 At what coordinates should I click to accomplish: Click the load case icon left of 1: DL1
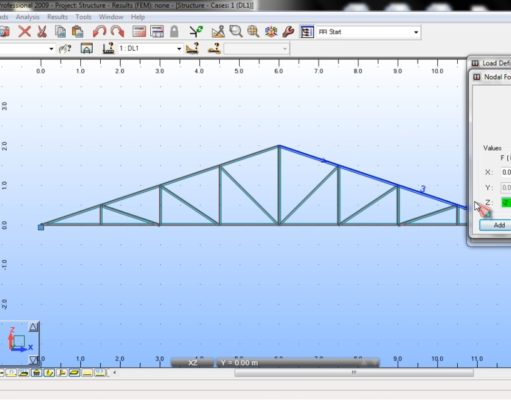(108, 49)
